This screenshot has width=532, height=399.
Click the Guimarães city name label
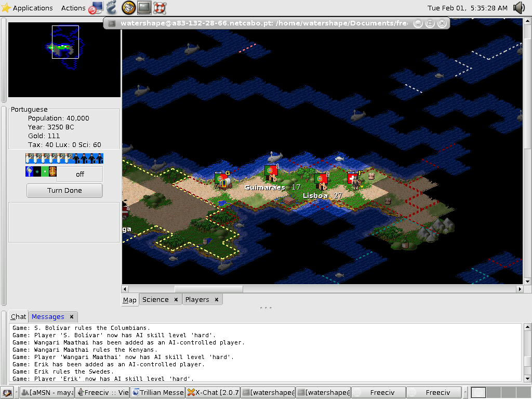pos(265,187)
